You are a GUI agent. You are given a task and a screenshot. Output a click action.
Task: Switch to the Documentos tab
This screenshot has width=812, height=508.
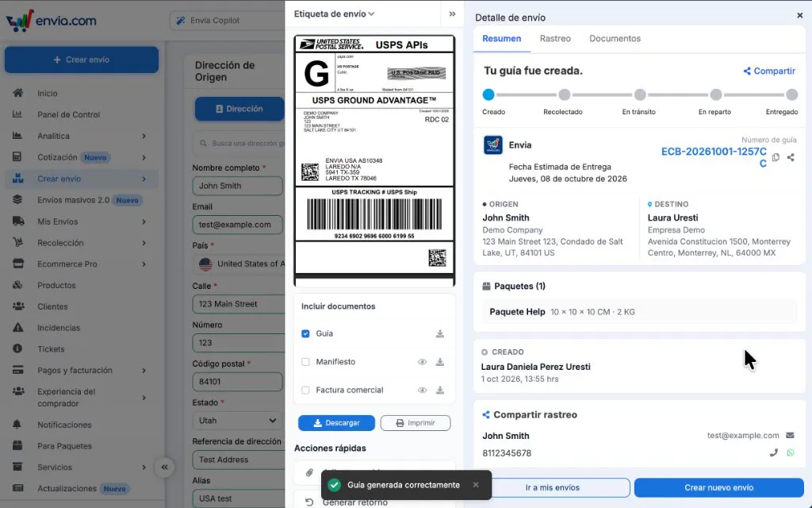coord(615,38)
